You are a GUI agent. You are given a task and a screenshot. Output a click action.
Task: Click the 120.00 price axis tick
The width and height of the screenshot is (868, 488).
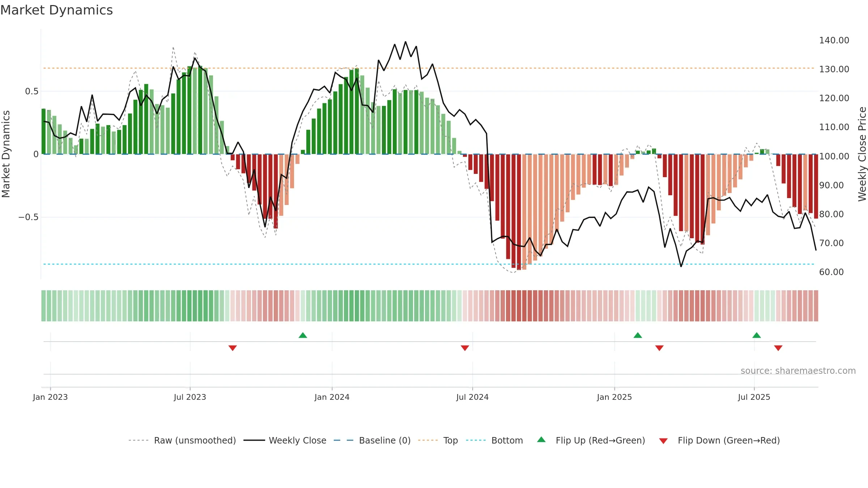[834, 98]
